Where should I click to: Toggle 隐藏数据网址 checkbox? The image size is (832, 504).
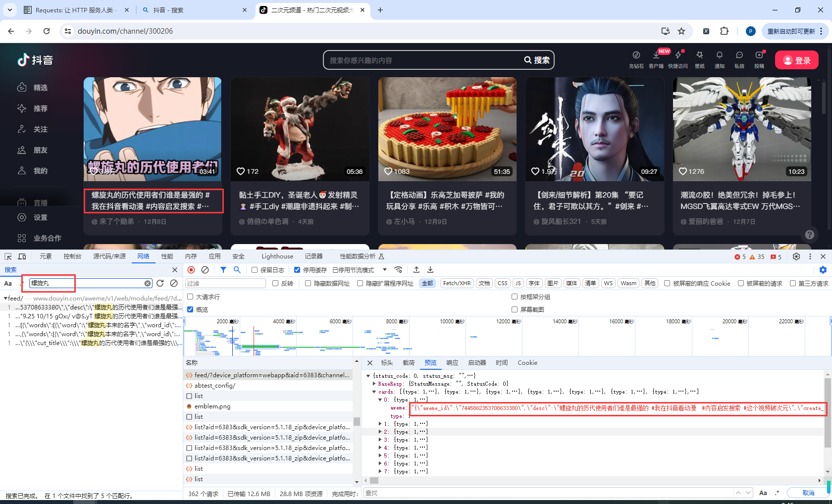pyautogui.click(x=308, y=283)
